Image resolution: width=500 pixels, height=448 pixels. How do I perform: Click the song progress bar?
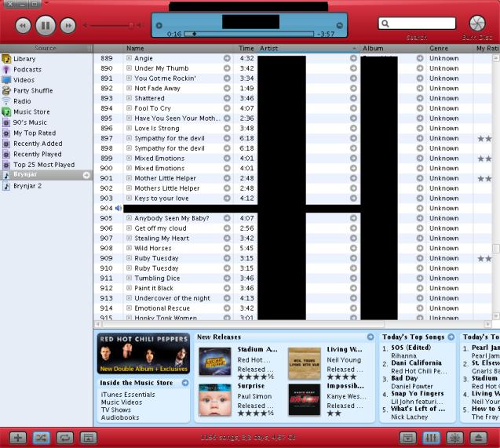[249, 34]
